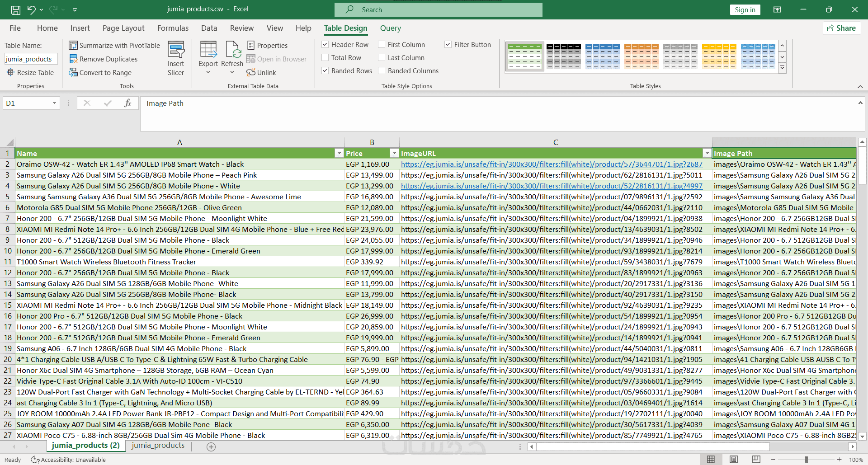Switch to the Insert tab

point(80,28)
